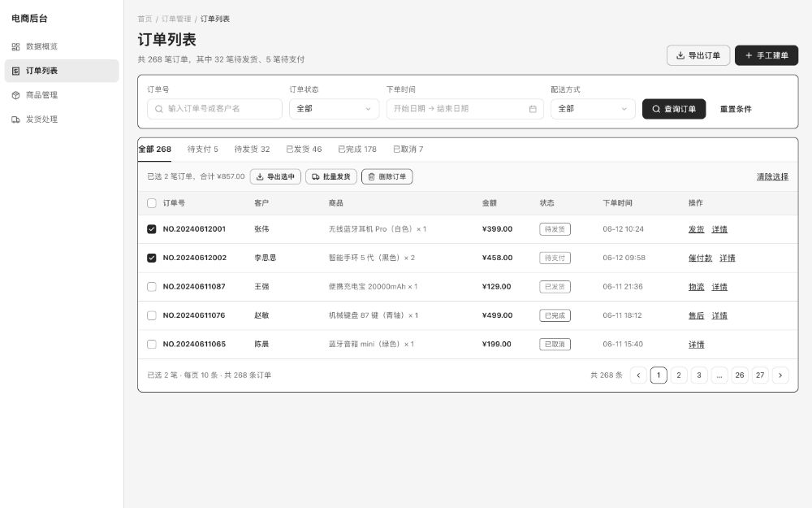
Task: Click the 待发货 status tag of NO.20240612001
Action: (555, 229)
